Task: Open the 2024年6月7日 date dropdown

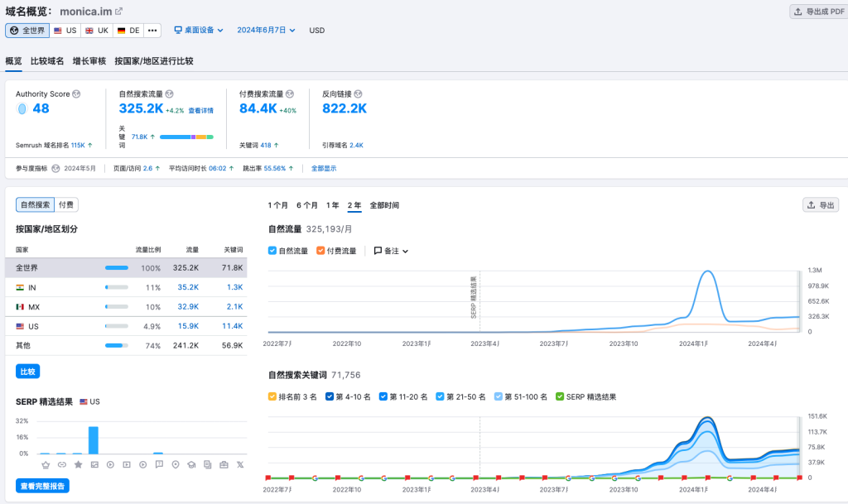Action: click(x=266, y=31)
